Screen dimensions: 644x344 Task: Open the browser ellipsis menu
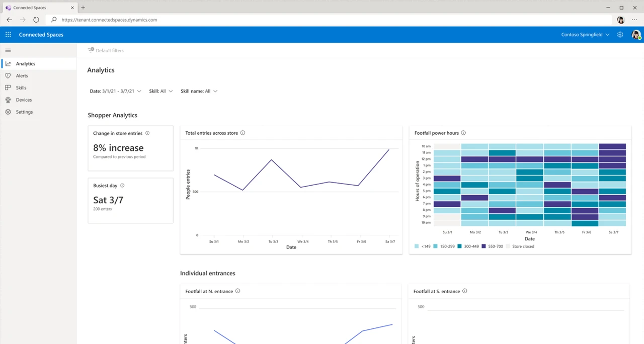click(634, 20)
